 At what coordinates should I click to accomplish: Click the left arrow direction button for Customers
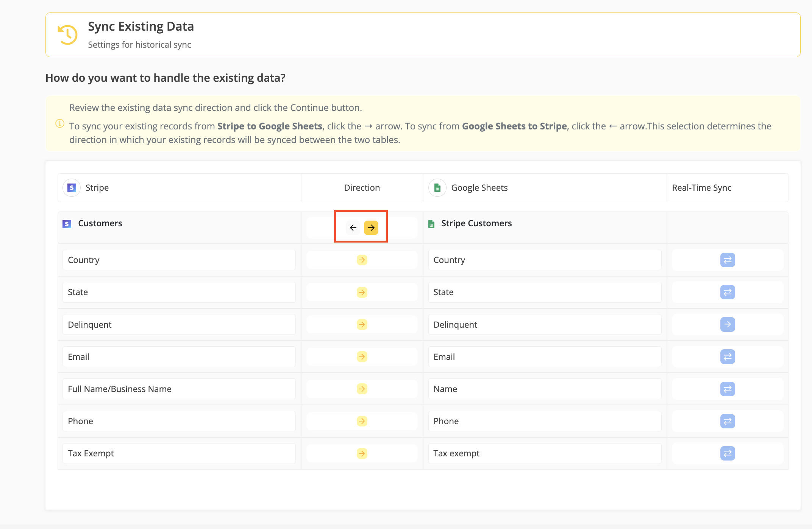[x=353, y=227]
